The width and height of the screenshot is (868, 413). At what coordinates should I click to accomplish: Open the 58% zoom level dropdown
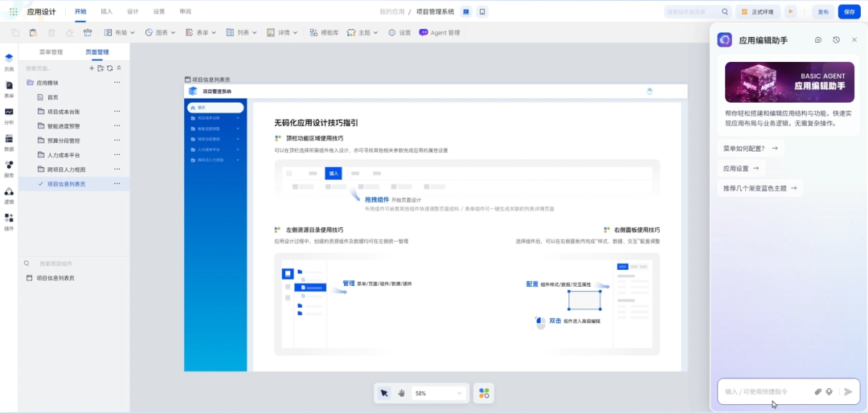(437, 393)
